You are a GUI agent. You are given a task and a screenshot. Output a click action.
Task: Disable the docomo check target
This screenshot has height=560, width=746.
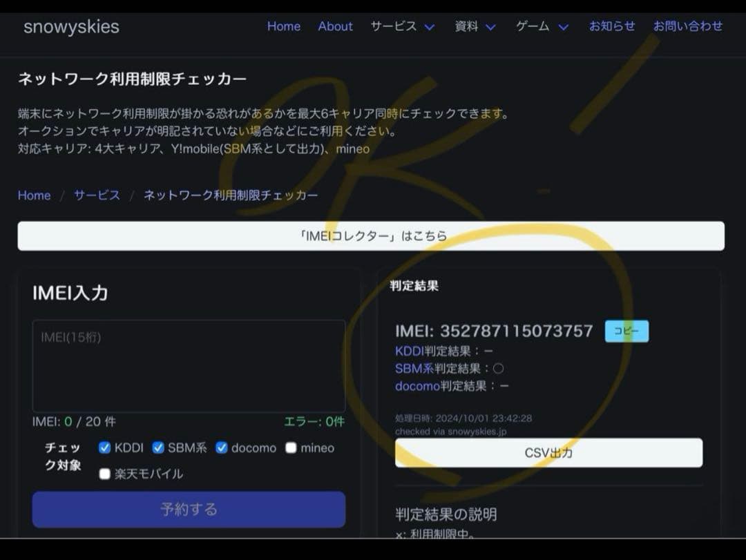222,447
